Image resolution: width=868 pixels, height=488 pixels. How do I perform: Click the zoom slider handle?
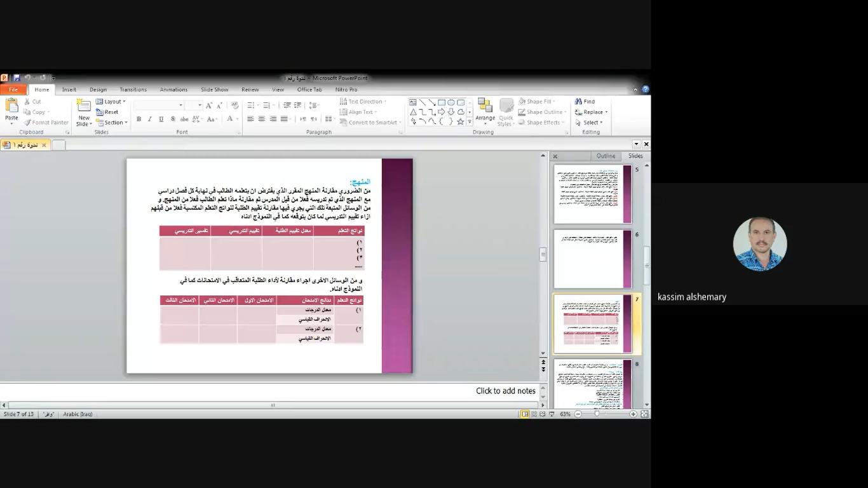(x=597, y=414)
